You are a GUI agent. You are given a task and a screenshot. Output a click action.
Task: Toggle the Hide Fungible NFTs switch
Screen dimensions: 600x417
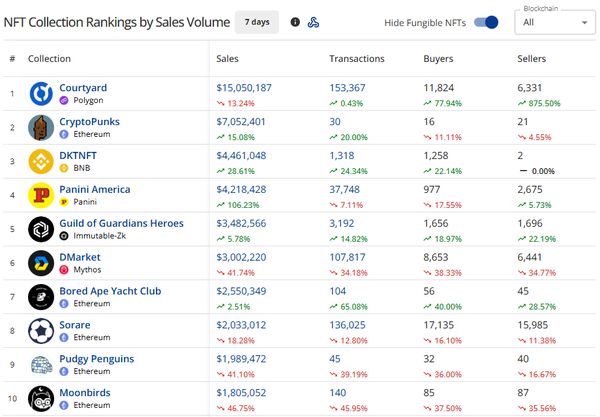486,22
